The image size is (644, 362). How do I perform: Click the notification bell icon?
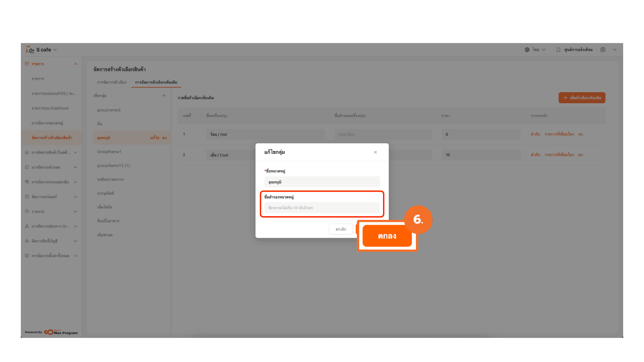point(558,50)
